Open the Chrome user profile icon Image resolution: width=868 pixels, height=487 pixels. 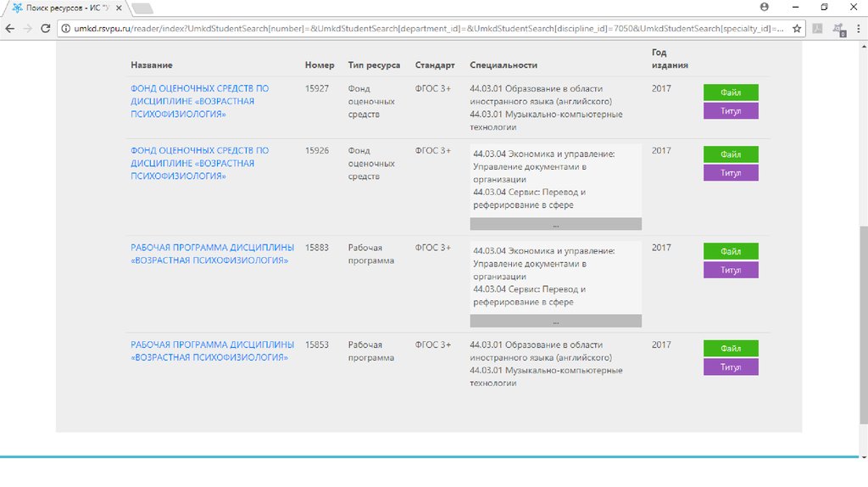(x=765, y=7)
